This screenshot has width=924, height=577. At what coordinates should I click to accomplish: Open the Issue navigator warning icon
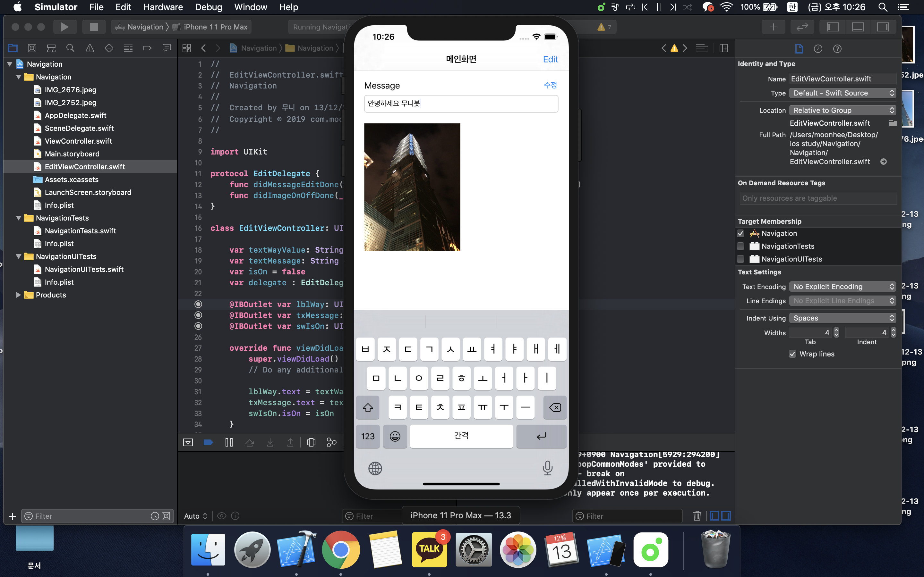click(x=89, y=48)
